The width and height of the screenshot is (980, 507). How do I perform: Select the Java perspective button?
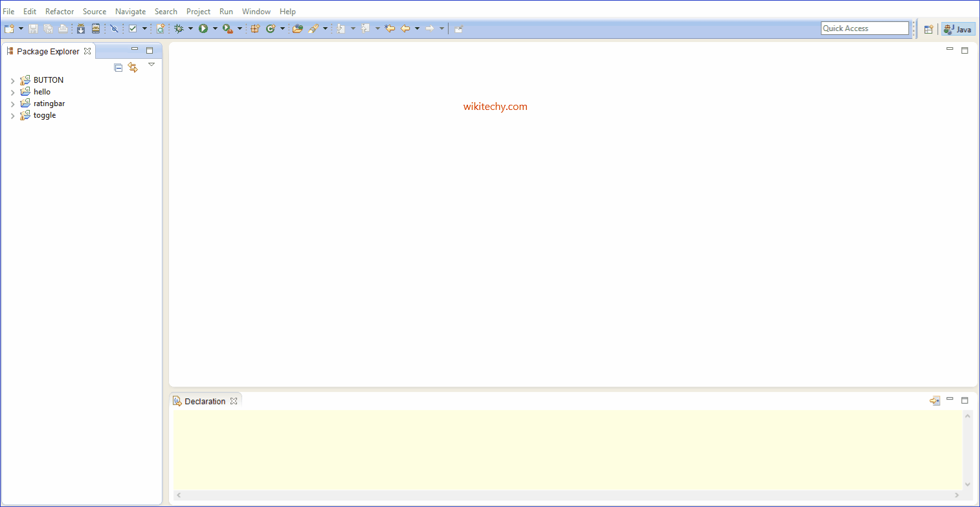[x=957, y=28]
